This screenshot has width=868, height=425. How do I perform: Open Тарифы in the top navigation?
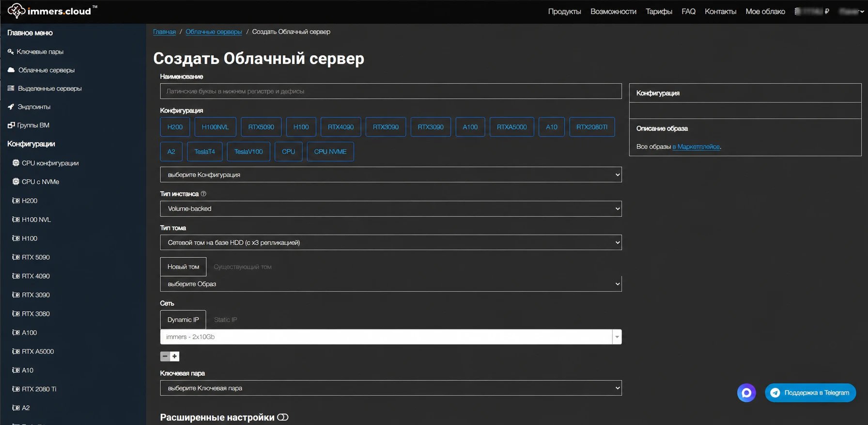(659, 11)
